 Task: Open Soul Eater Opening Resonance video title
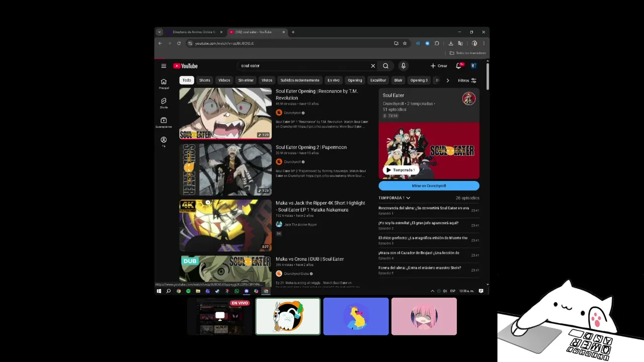tap(316, 95)
